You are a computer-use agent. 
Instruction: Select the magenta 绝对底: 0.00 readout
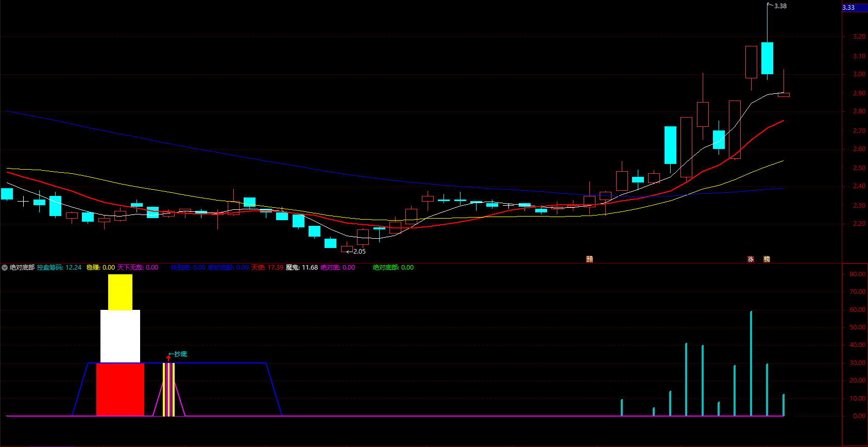click(337, 268)
